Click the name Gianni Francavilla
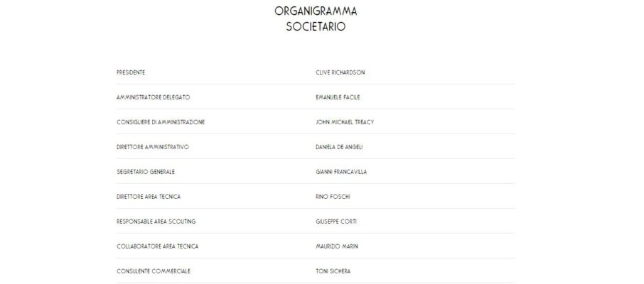Viewport: 644px width, 284px height. [341, 172]
